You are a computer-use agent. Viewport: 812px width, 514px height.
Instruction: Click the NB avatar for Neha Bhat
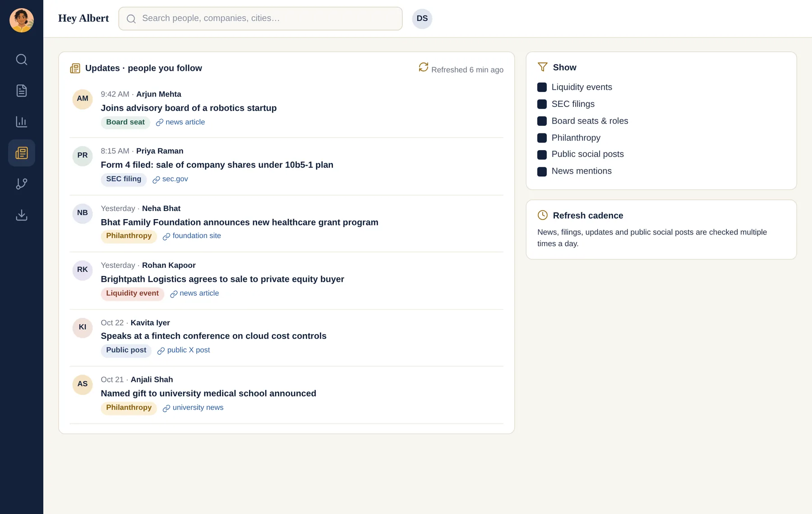point(83,213)
